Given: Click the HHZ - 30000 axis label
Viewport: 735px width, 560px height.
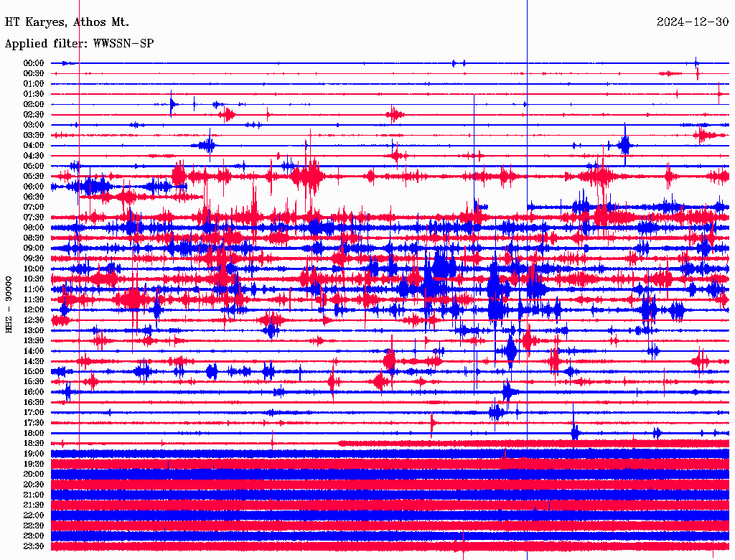Looking at the screenshot, I should click(9, 304).
